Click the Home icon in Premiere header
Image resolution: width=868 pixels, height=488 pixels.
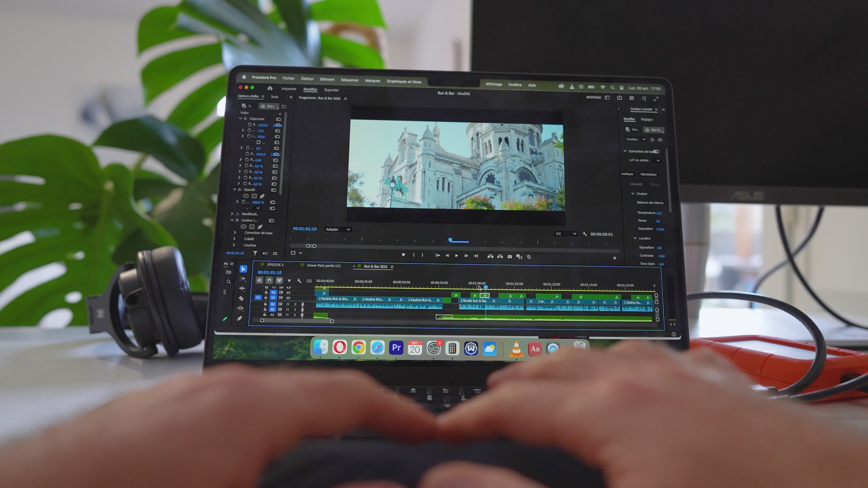click(x=270, y=88)
